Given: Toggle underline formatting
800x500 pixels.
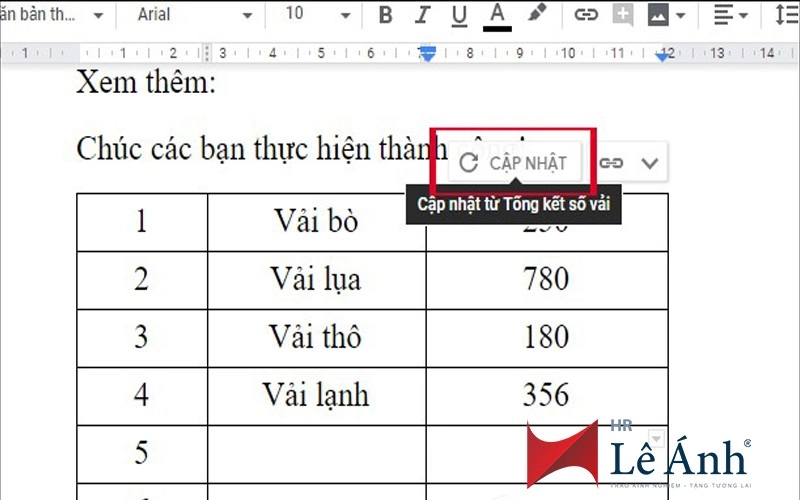Looking at the screenshot, I should click(459, 15).
